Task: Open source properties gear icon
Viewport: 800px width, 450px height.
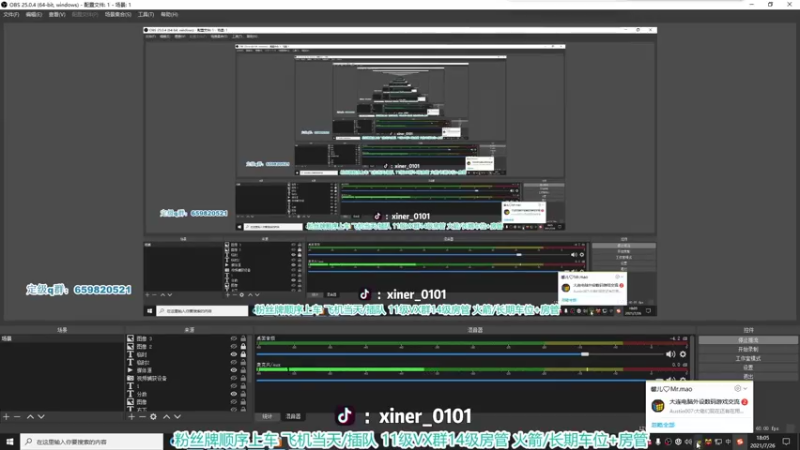Action: pyautogui.click(x=153, y=417)
